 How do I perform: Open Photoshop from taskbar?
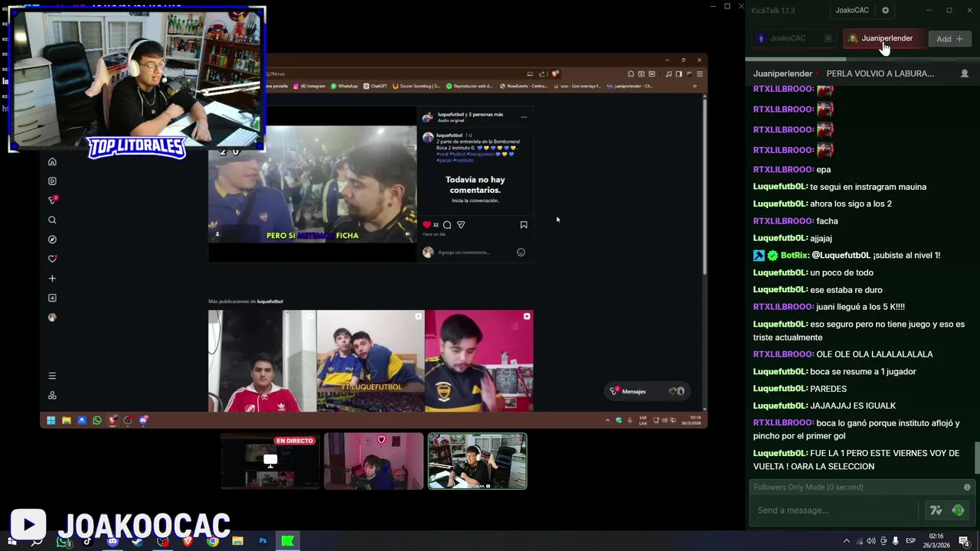click(263, 541)
